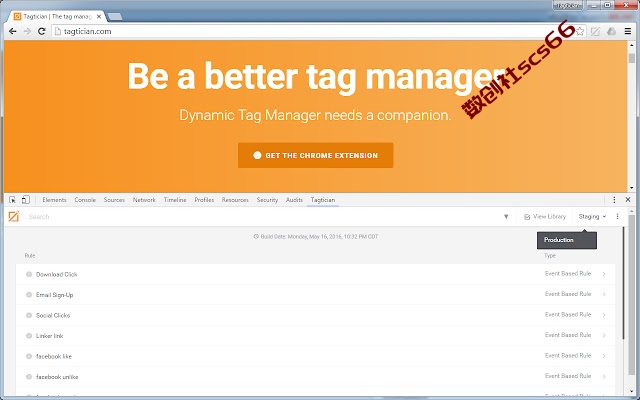Open the Staging environment dropdown
The image size is (640, 400).
[592, 216]
